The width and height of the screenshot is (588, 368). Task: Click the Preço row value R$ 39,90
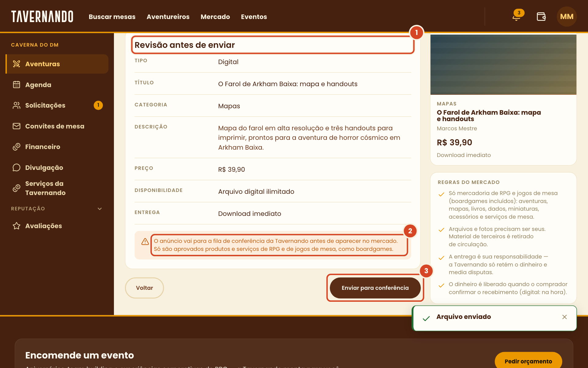(232, 170)
